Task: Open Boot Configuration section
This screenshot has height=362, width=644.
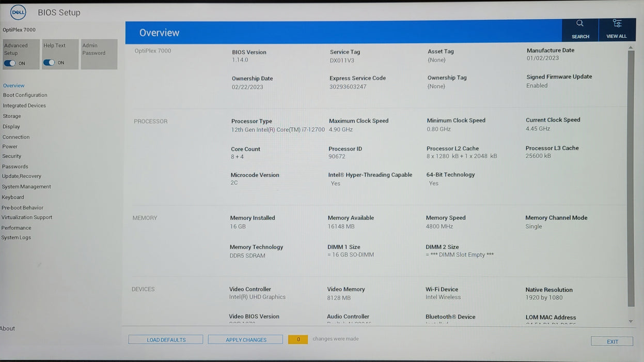Action: (x=25, y=95)
